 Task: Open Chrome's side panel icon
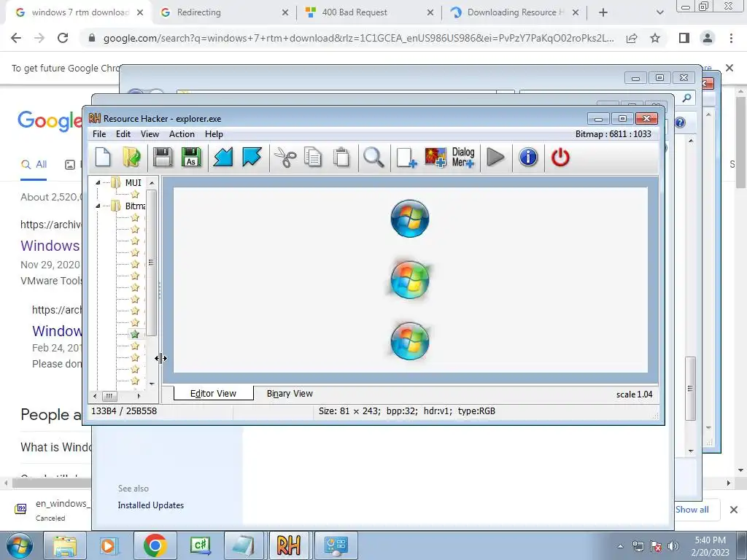[x=684, y=38]
